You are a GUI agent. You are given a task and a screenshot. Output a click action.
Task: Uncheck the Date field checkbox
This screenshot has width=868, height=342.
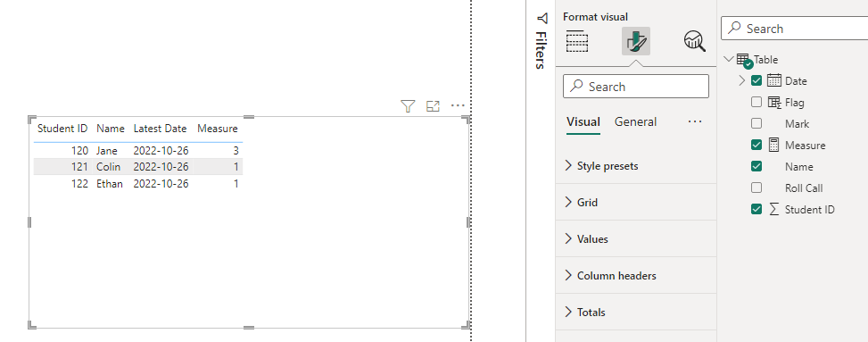click(756, 80)
